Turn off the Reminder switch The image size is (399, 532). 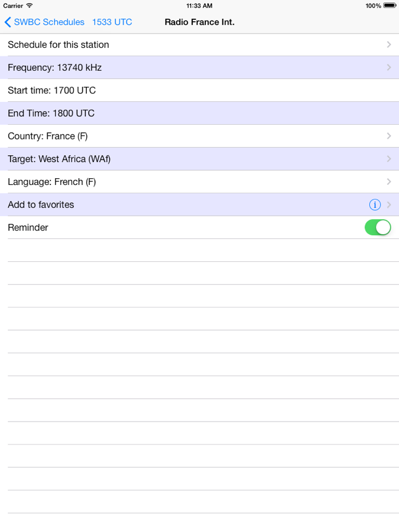point(378,227)
